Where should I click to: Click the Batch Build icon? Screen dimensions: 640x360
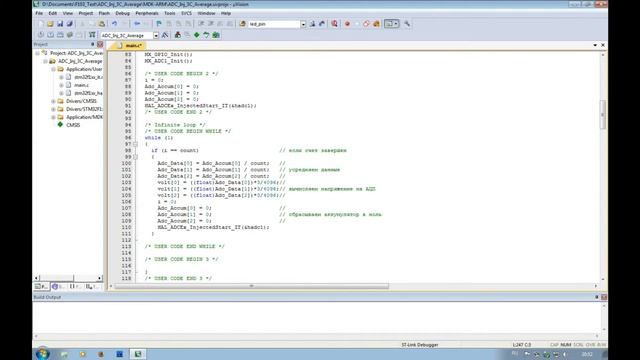[70, 35]
